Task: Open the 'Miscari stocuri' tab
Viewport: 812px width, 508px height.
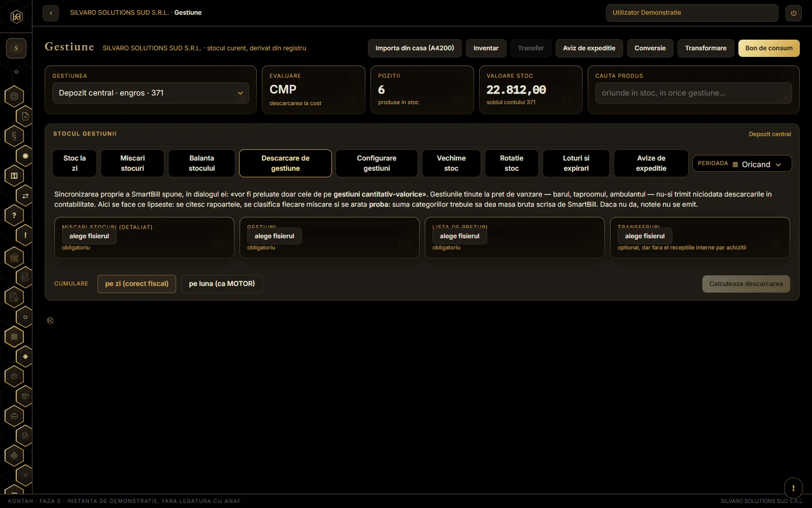Action: tap(132, 163)
